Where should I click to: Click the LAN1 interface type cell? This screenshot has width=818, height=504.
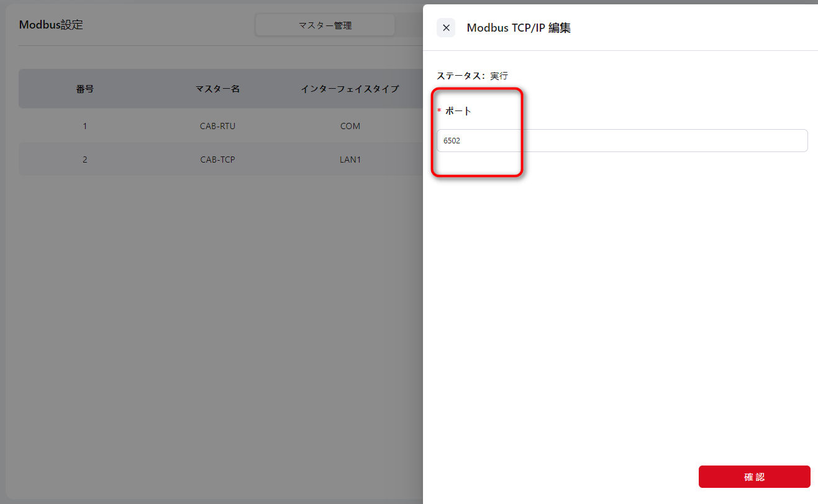(350, 160)
